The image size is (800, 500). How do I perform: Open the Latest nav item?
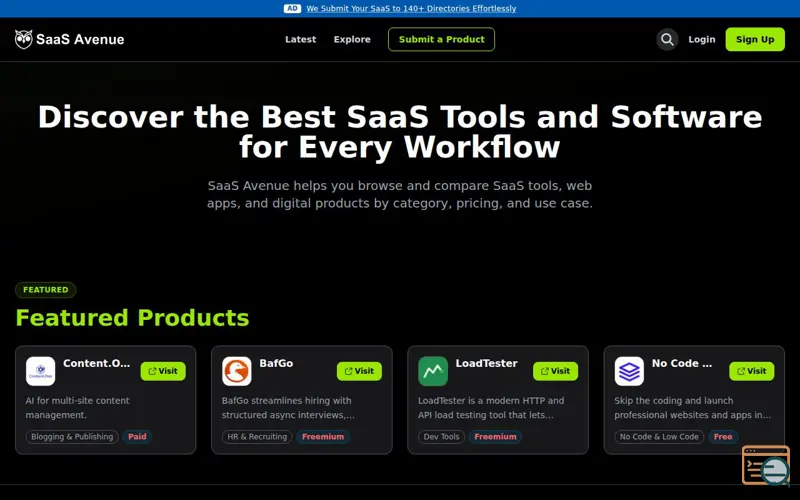click(x=301, y=39)
